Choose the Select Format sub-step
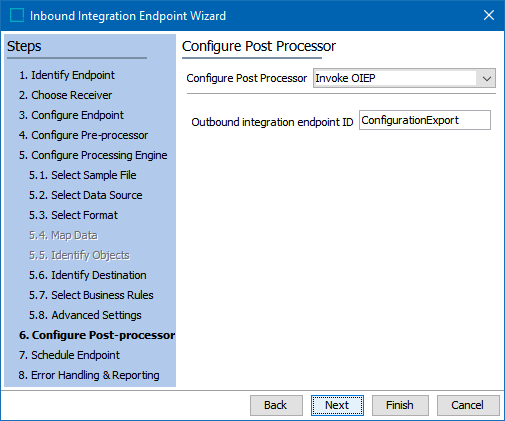This screenshot has height=421, width=505. point(73,215)
